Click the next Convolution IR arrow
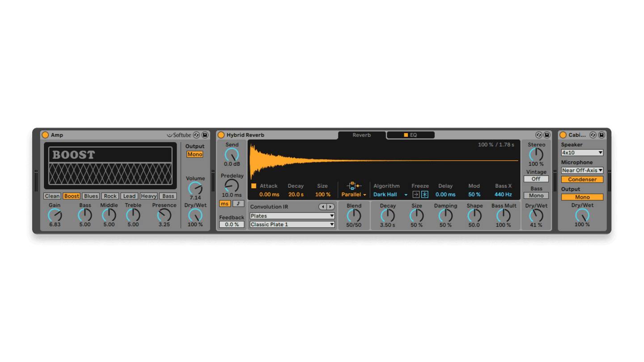This screenshot has width=644, height=362. pos(330,206)
